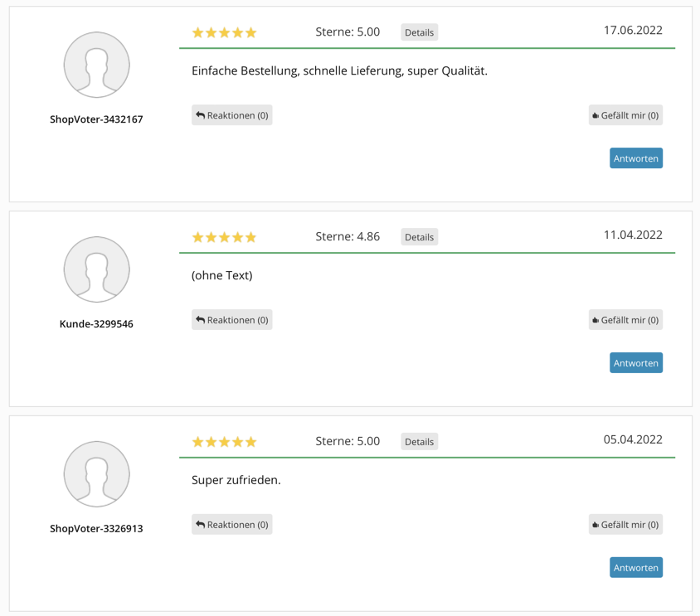Click the star rating on the 11.04.2022 review
Image resolution: width=700 pixels, height=616 pixels.
click(224, 238)
